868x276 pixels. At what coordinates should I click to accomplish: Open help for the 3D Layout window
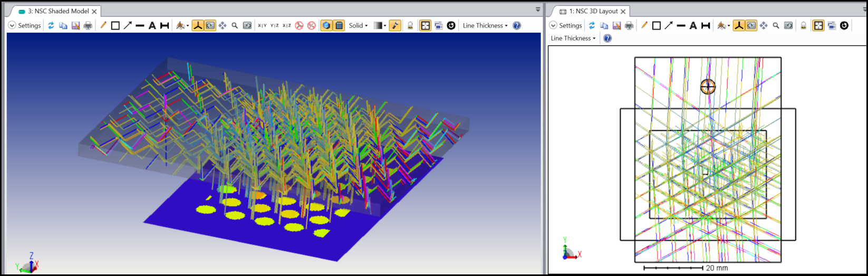607,38
